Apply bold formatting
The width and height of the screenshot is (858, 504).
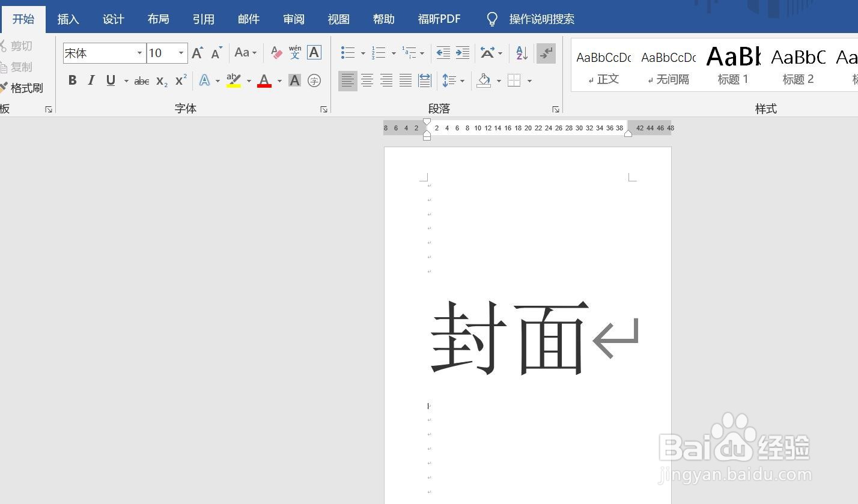72,80
